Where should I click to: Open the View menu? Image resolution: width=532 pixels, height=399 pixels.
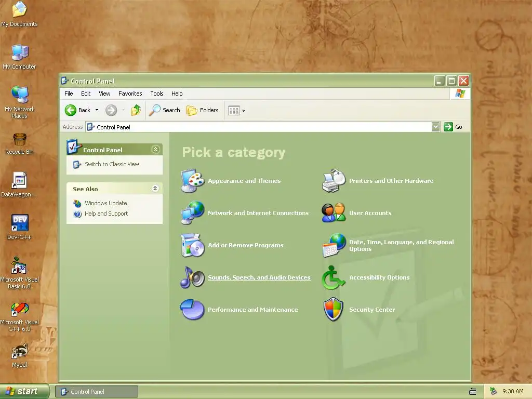pyautogui.click(x=104, y=94)
